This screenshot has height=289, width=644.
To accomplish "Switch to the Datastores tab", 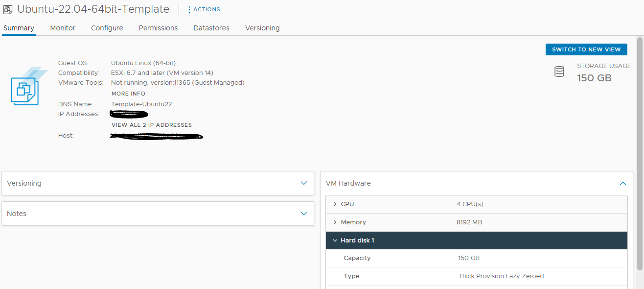I will tap(211, 28).
